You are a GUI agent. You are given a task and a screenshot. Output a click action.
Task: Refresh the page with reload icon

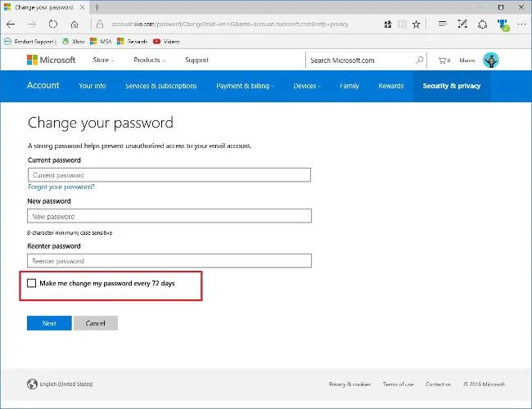point(53,24)
